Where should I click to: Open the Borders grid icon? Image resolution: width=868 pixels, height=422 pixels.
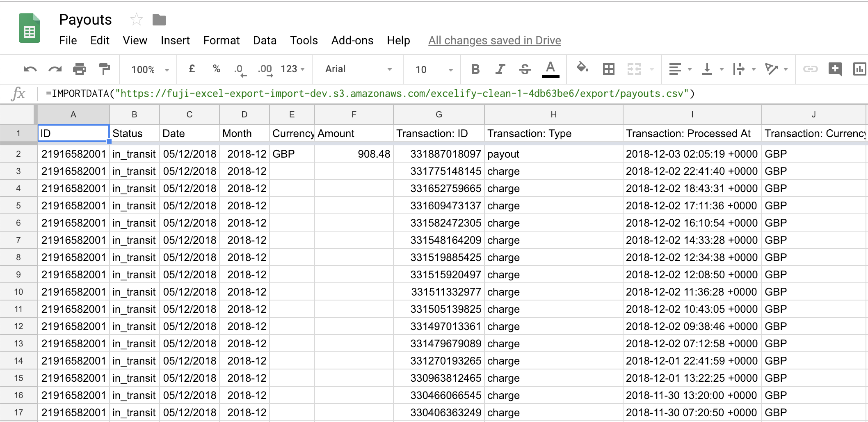[608, 69]
